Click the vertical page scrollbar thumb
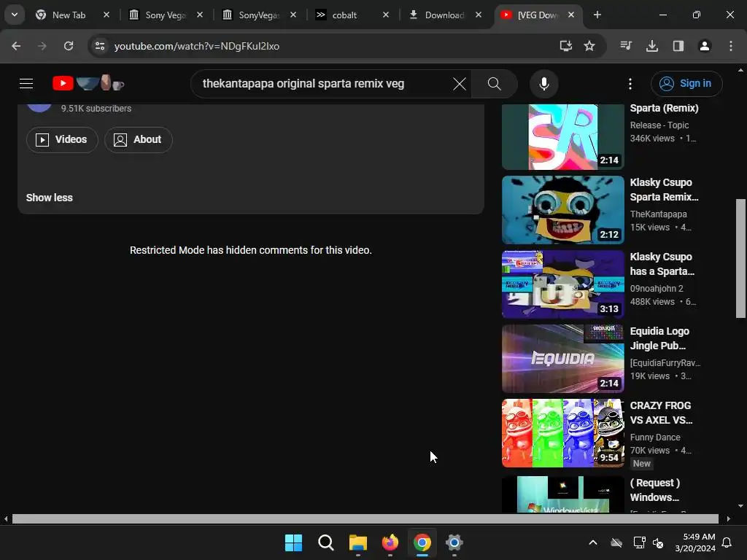747x560 pixels. coord(740,258)
